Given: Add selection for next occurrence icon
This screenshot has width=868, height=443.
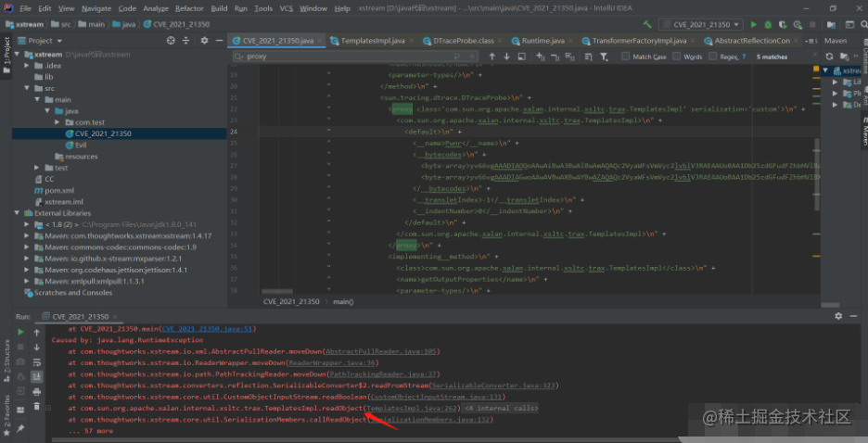Looking at the screenshot, I should (x=541, y=57).
